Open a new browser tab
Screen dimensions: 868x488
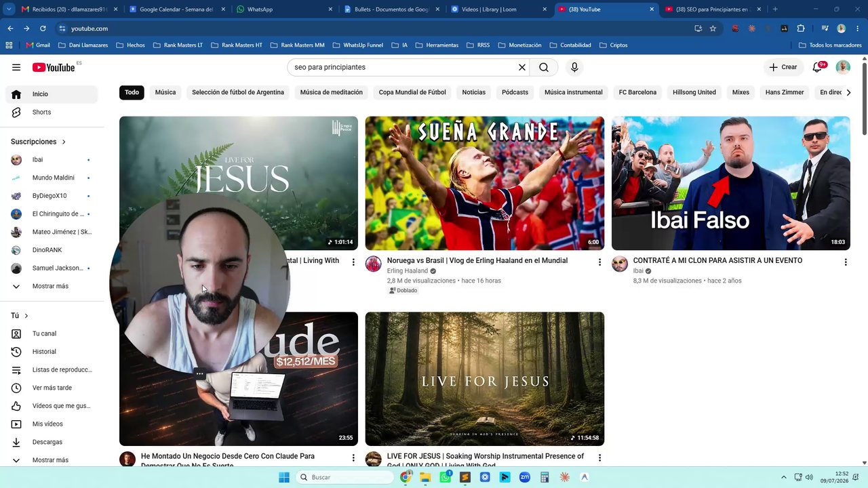[x=775, y=9]
